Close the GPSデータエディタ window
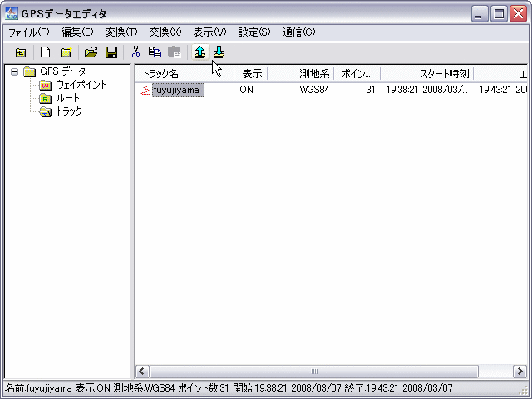Screen dimensions: 532x399 tap(519, 14)
